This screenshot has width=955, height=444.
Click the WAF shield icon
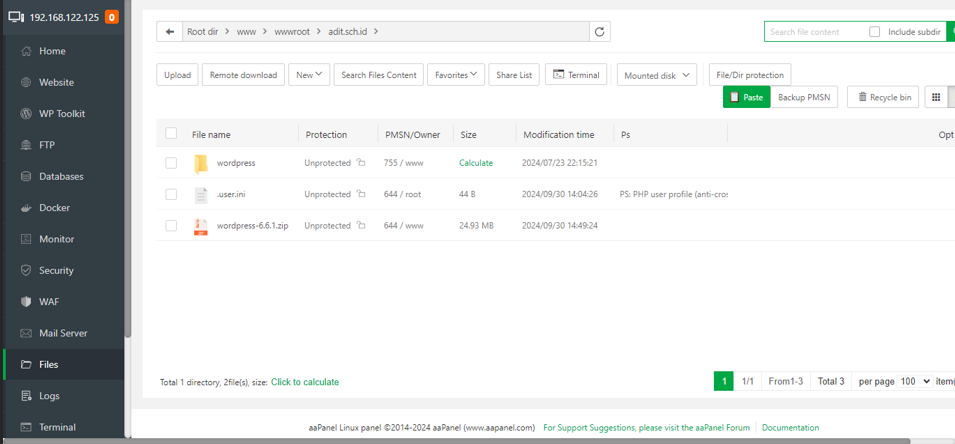click(x=26, y=302)
